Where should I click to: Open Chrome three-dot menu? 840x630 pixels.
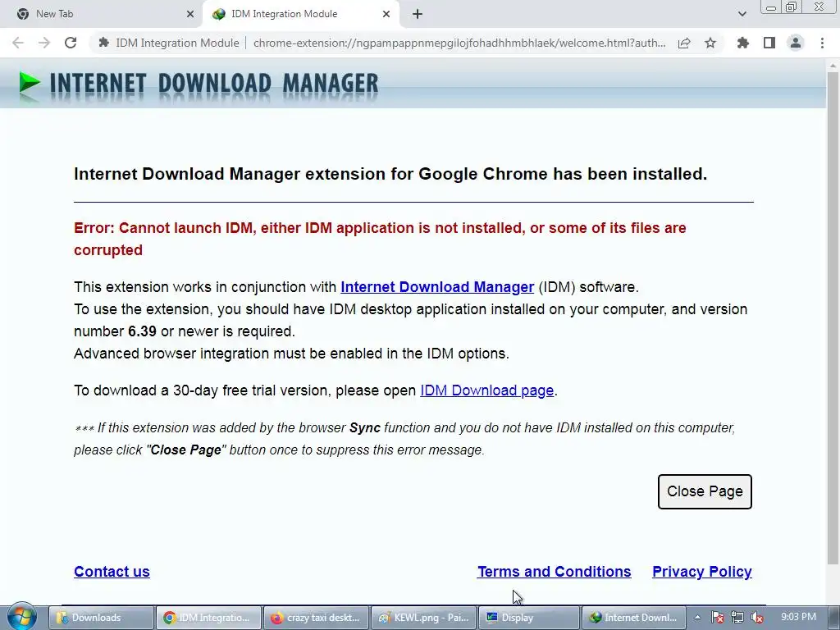(822, 43)
